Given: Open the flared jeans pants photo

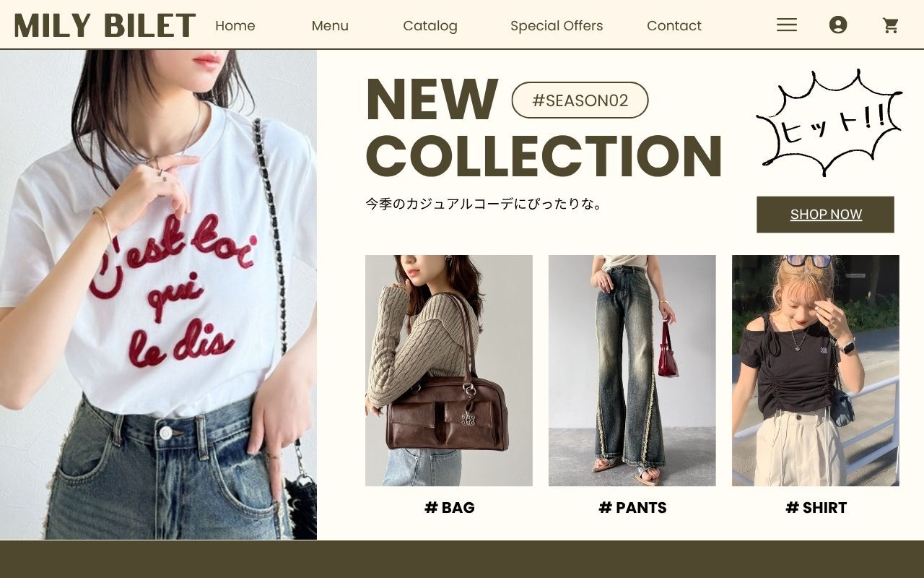Looking at the screenshot, I should point(632,371).
